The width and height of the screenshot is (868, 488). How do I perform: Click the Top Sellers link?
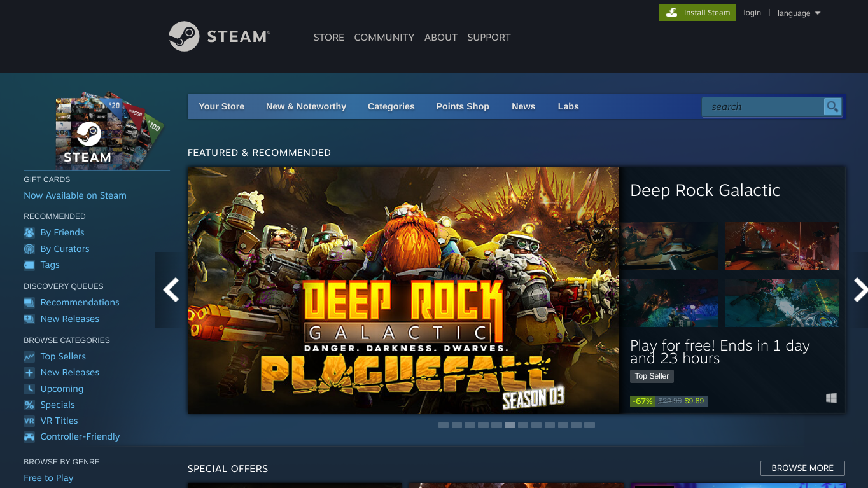click(x=63, y=356)
